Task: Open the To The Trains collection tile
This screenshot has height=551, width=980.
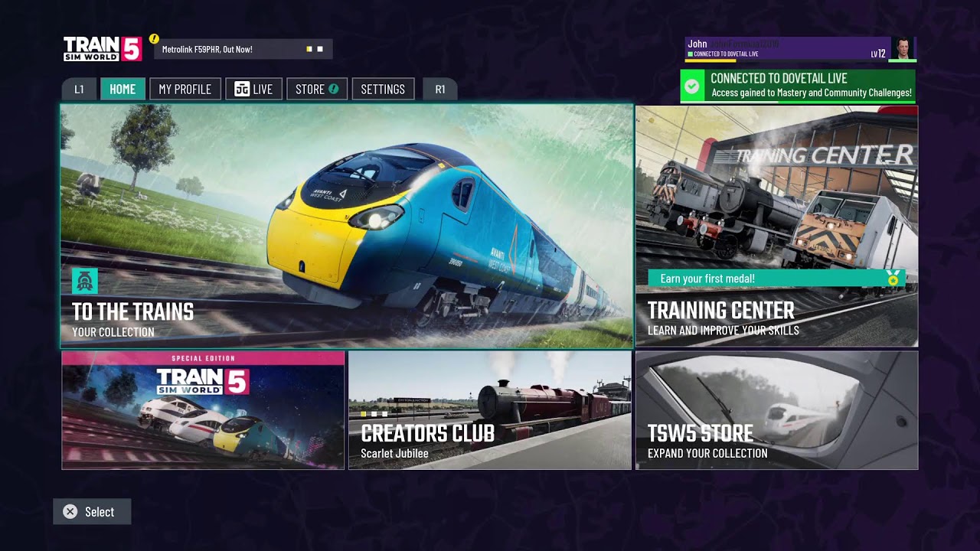Action: [347, 226]
